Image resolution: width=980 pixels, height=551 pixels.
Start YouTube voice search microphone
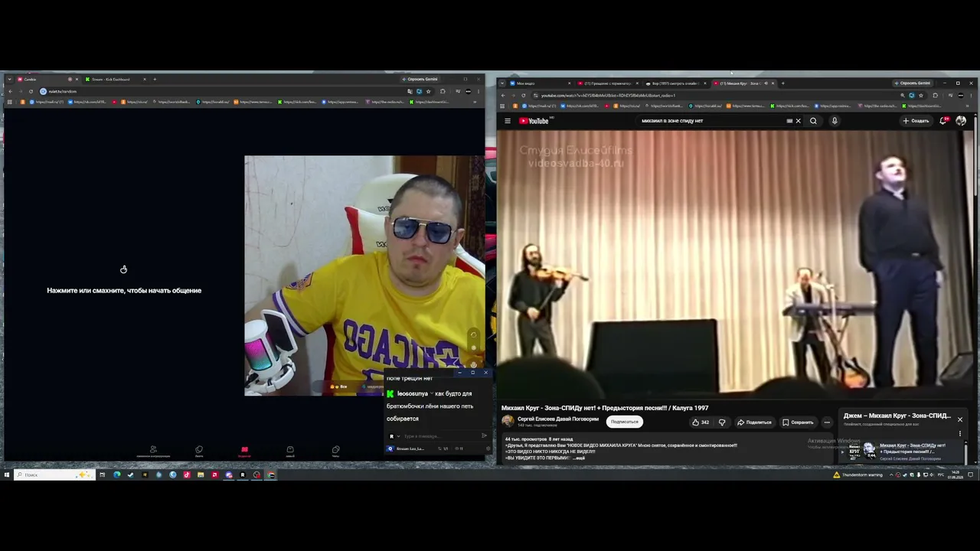(x=835, y=121)
